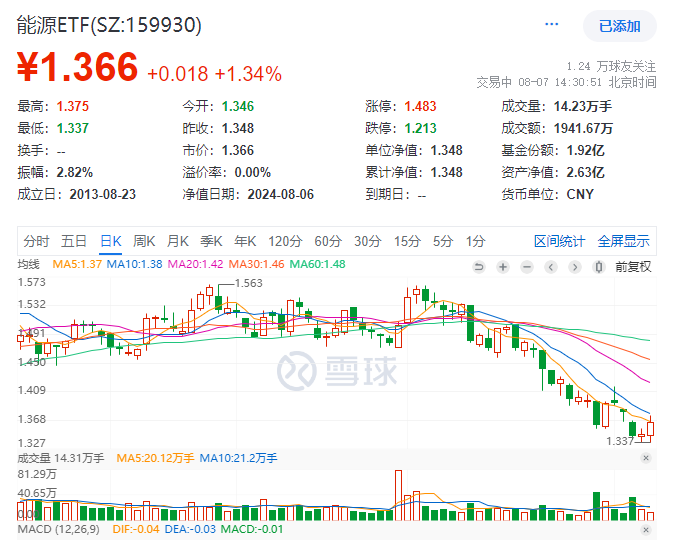Open 全屏显示 fullscreen view
This screenshot has width=675, height=540.
pyautogui.click(x=623, y=241)
